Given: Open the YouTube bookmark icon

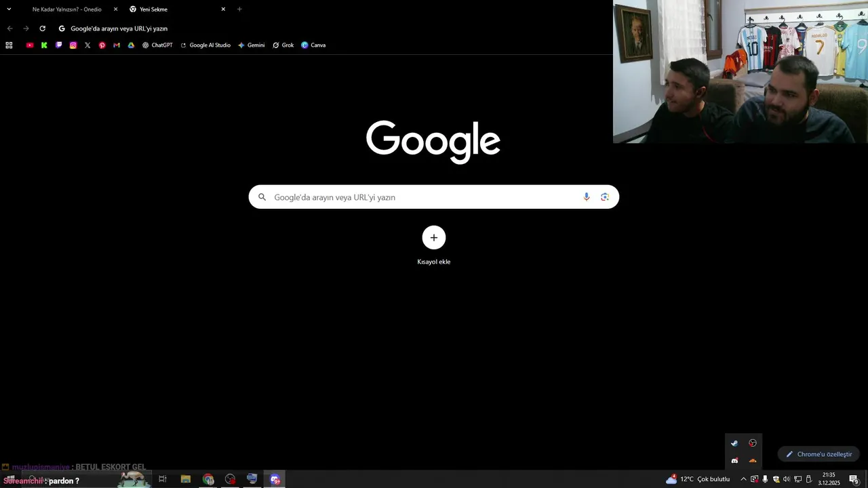Looking at the screenshot, I should click(30, 45).
